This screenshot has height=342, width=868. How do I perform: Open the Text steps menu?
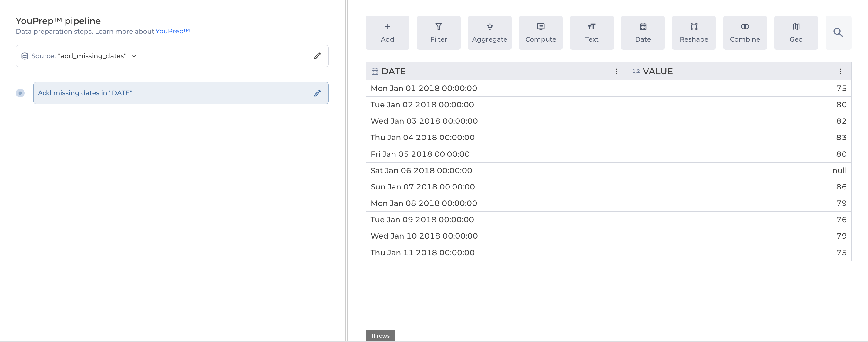click(591, 33)
